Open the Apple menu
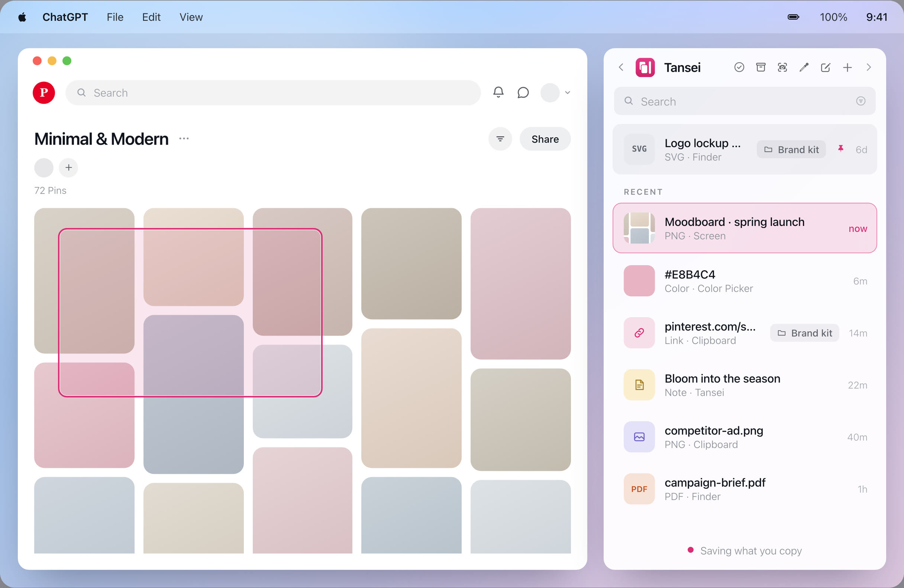Image resolution: width=904 pixels, height=588 pixels. pos(22,17)
